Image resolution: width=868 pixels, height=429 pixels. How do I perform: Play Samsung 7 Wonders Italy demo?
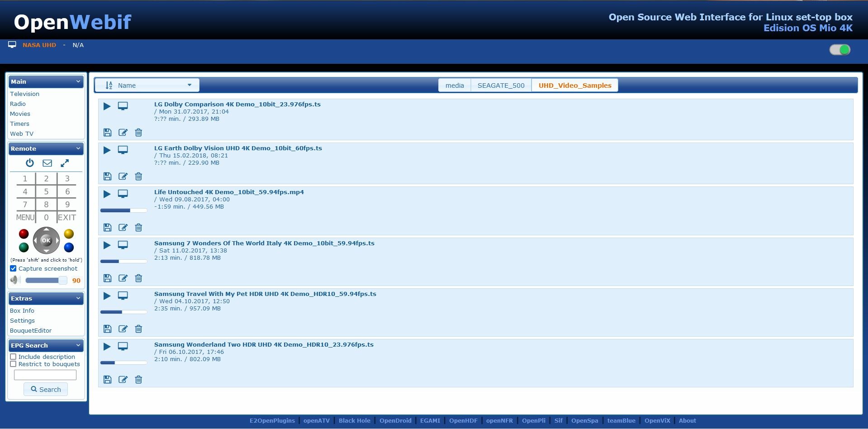tap(107, 245)
